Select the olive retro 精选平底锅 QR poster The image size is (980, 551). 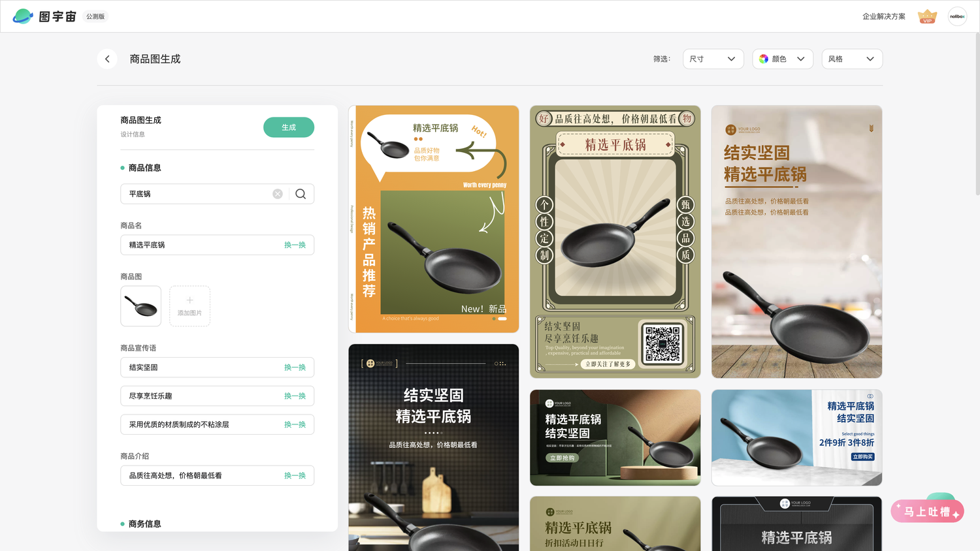[x=615, y=242]
